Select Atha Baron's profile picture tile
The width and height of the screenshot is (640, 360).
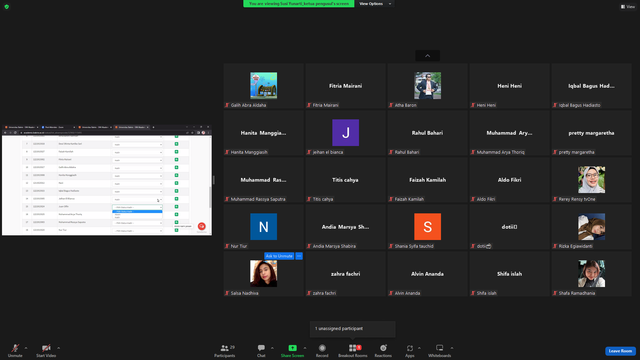click(x=427, y=86)
